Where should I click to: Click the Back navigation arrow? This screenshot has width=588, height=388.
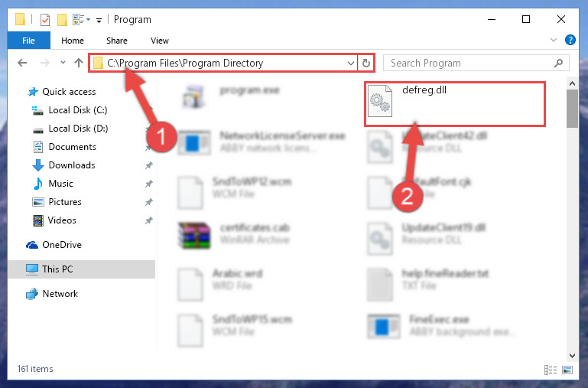point(22,63)
